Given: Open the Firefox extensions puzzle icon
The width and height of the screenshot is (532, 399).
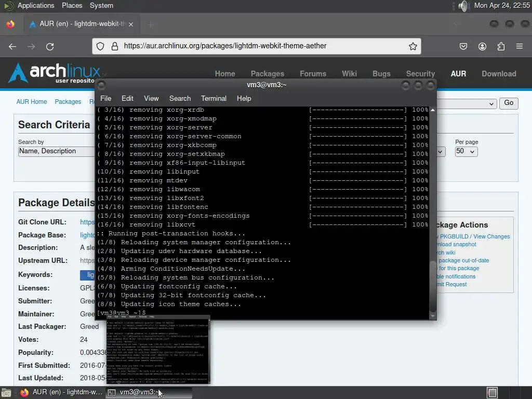Looking at the screenshot, I should (x=501, y=46).
